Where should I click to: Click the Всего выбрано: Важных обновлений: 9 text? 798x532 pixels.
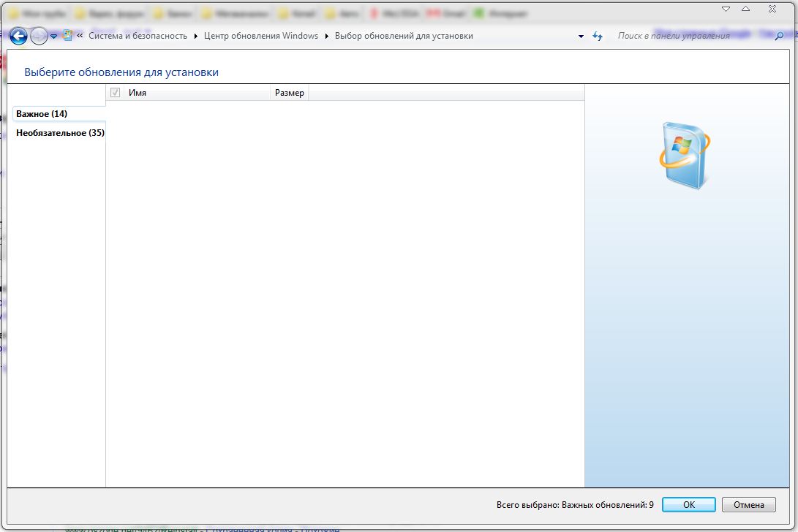pyautogui.click(x=575, y=505)
